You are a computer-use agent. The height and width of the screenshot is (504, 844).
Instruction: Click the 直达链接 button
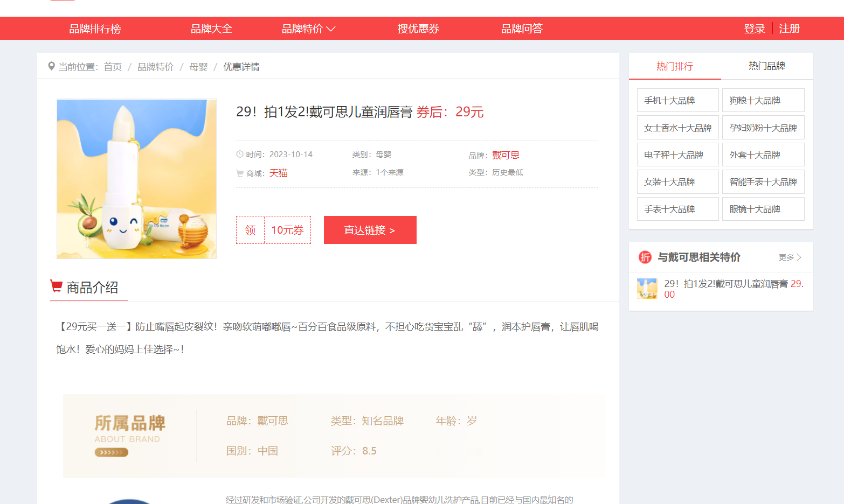370,230
